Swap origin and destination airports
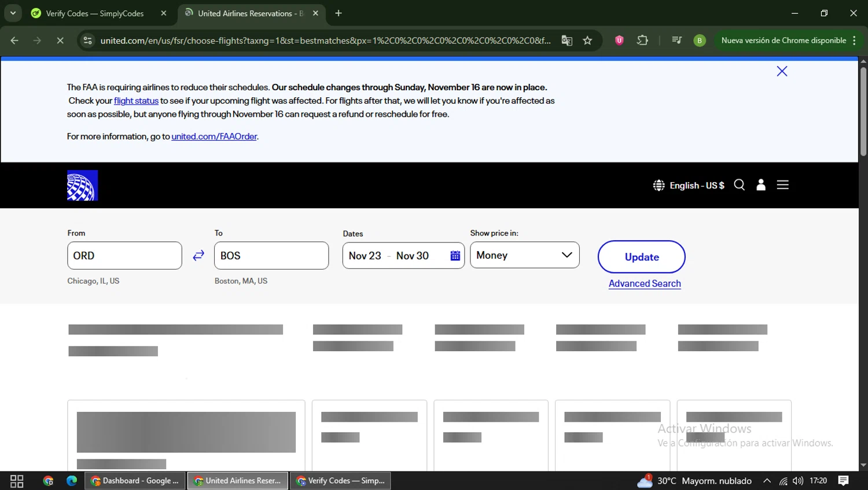The height and width of the screenshot is (490, 868). tap(198, 256)
